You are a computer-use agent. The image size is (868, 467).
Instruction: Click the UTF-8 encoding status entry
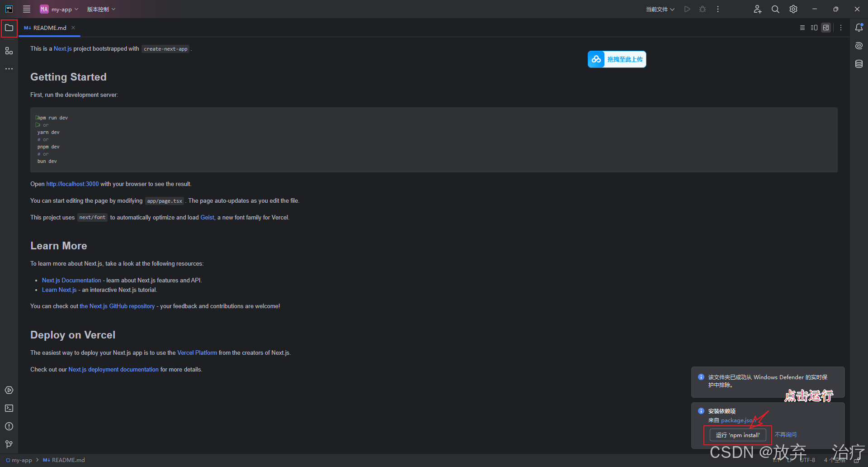[807, 460]
